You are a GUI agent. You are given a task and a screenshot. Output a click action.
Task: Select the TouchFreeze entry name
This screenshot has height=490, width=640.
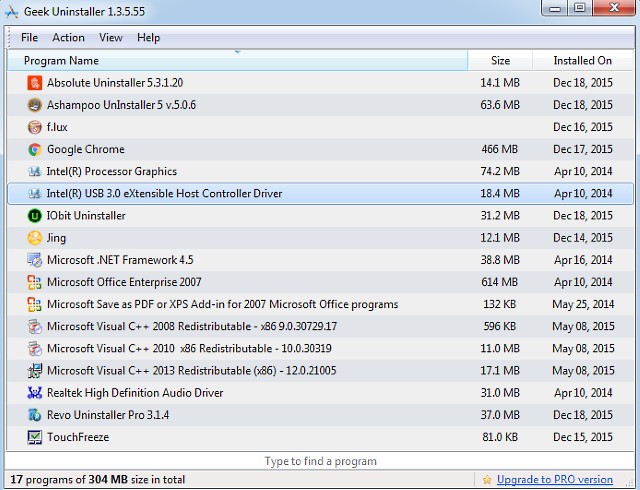tap(78, 437)
